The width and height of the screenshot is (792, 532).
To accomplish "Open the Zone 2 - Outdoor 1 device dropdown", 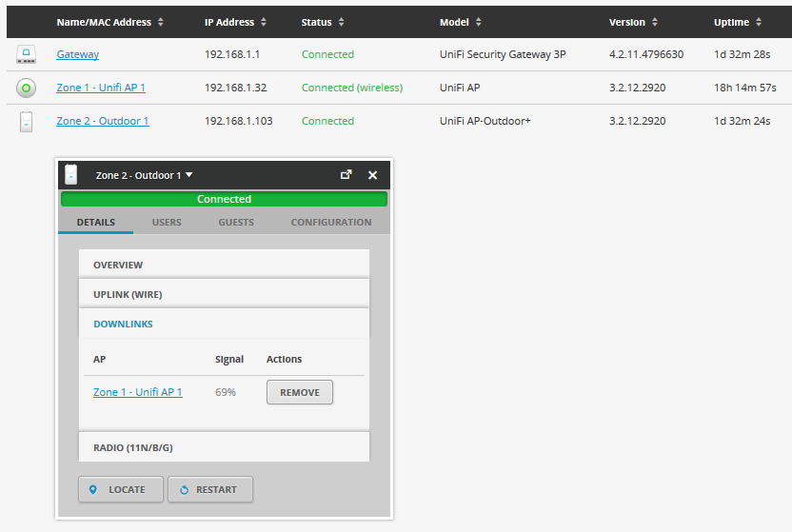I will click(x=144, y=175).
